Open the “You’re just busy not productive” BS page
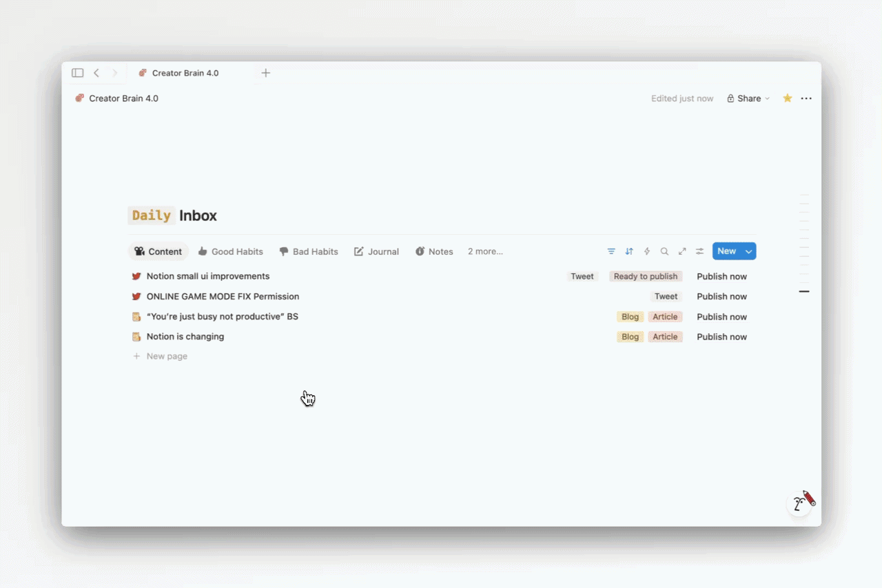 [x=222, y=317]
